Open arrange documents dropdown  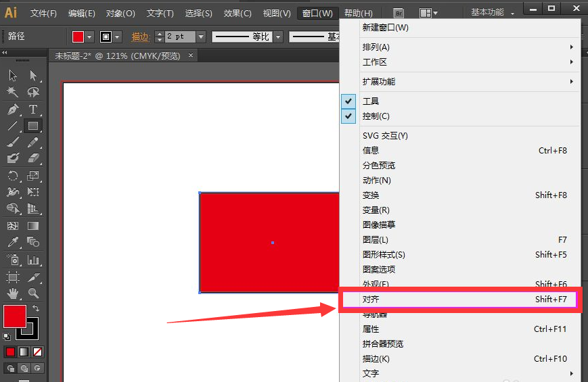pos(428,14)
